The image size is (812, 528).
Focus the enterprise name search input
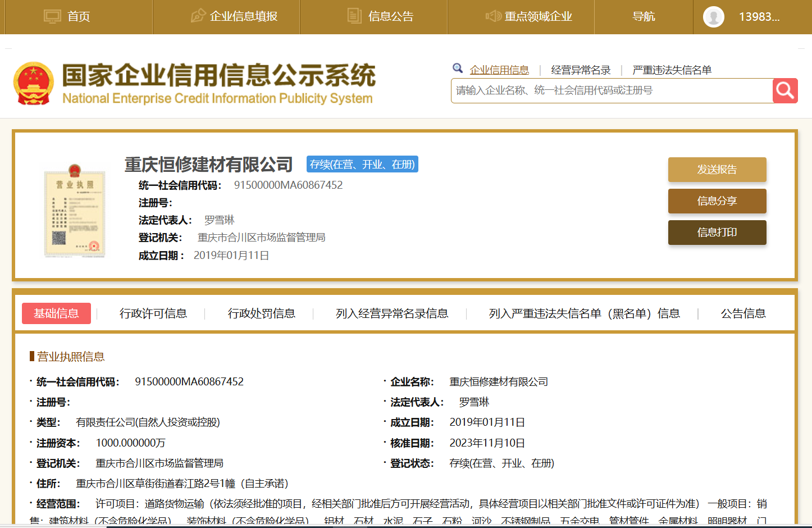point(612,90)
